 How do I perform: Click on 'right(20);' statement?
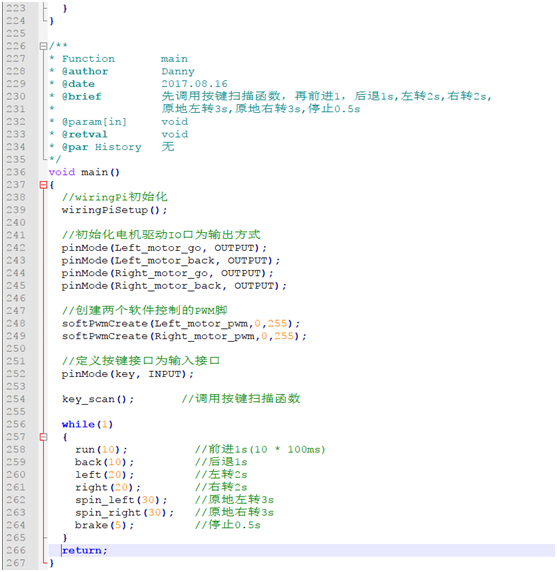pyautogui.click(x=108, y=488)
